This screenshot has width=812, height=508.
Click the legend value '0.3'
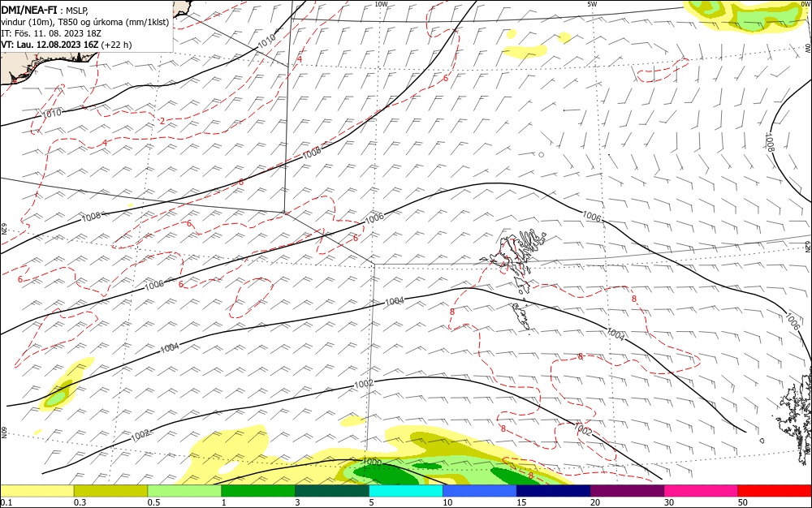[80, 502]
